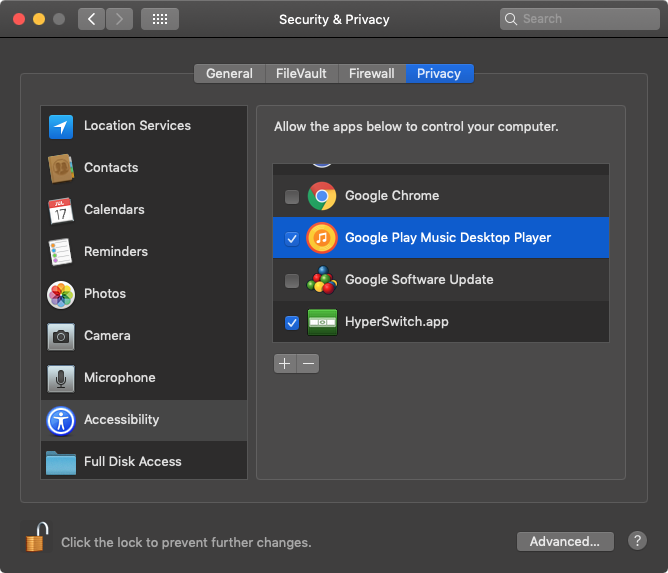Select the Photos label
Viewport: 668px width, 573px height.
pyautogui.click(x=105, y=294)
